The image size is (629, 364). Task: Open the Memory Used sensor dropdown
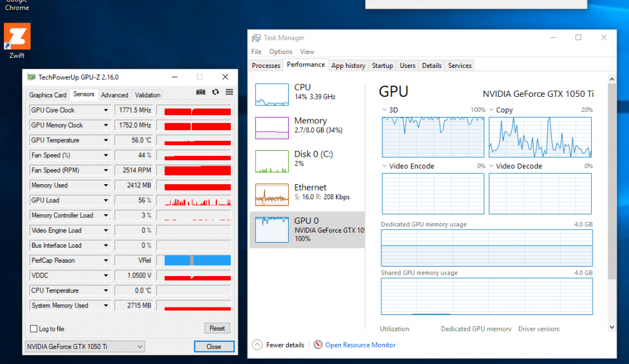106,185
